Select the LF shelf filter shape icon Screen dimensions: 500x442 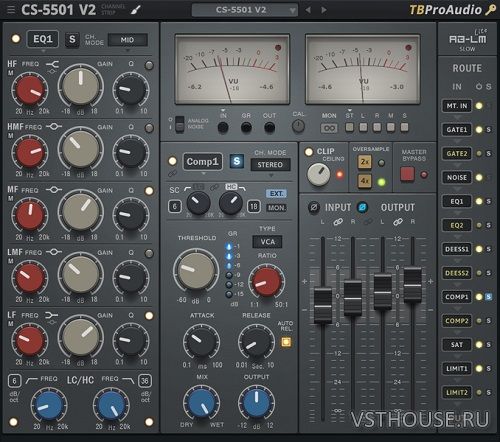pos(51,315)
